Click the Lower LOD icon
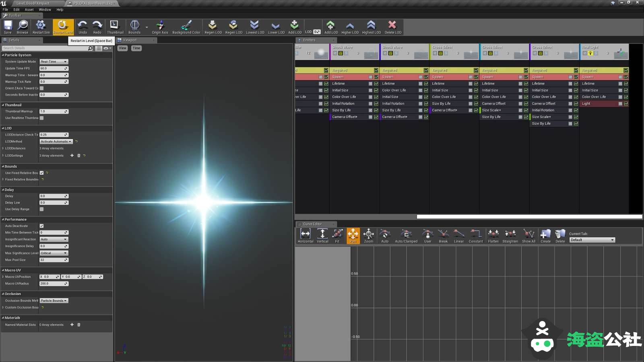The height and width of the screenshot is (362, 644). pos(276,27)
